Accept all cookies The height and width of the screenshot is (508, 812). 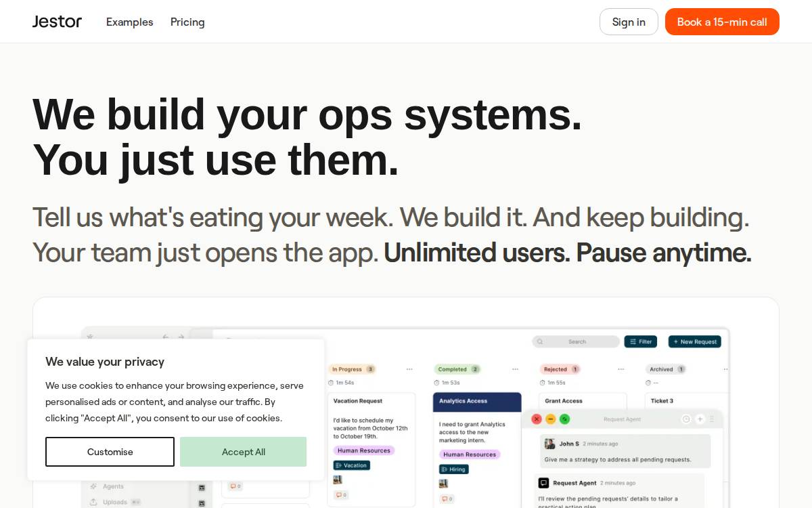243,452
